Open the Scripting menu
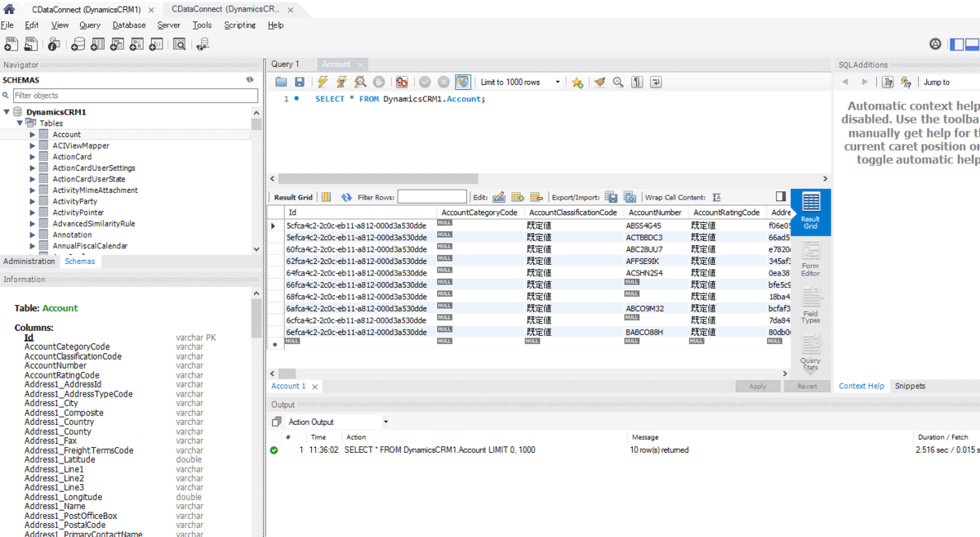Viewport: 980px width, 537px height. pyautogui.click(x=240, y=25)
